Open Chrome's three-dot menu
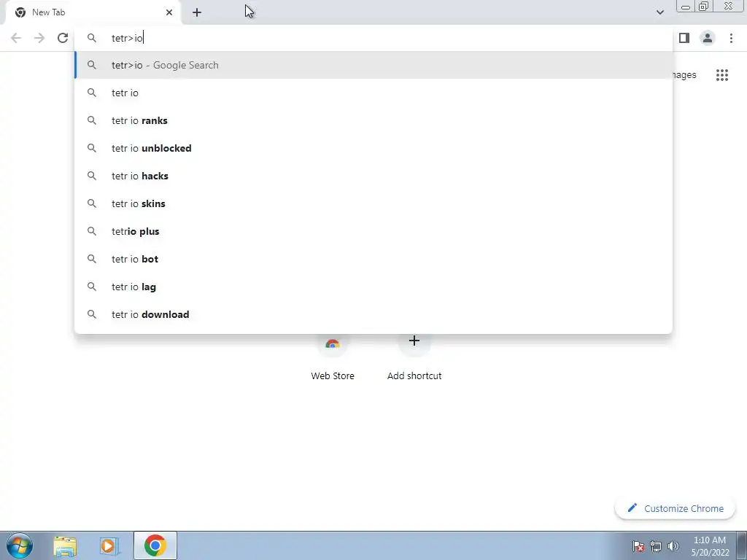Screen dimensions: 747x560 [731, 38]
